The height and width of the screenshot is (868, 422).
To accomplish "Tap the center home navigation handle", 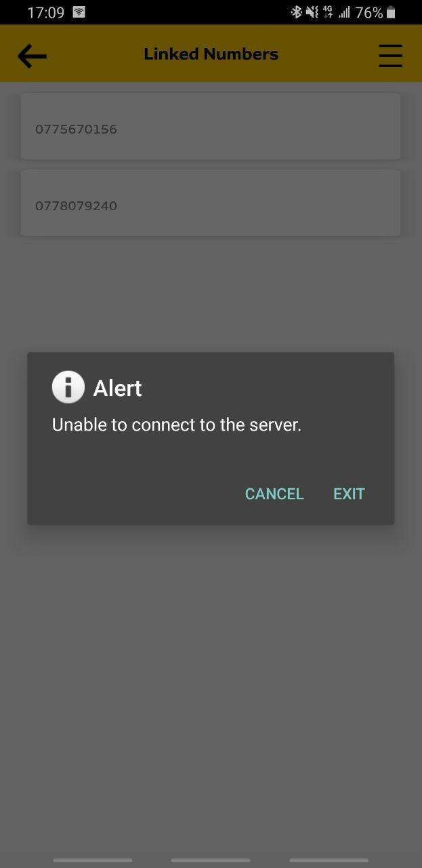I will point(211,861).
